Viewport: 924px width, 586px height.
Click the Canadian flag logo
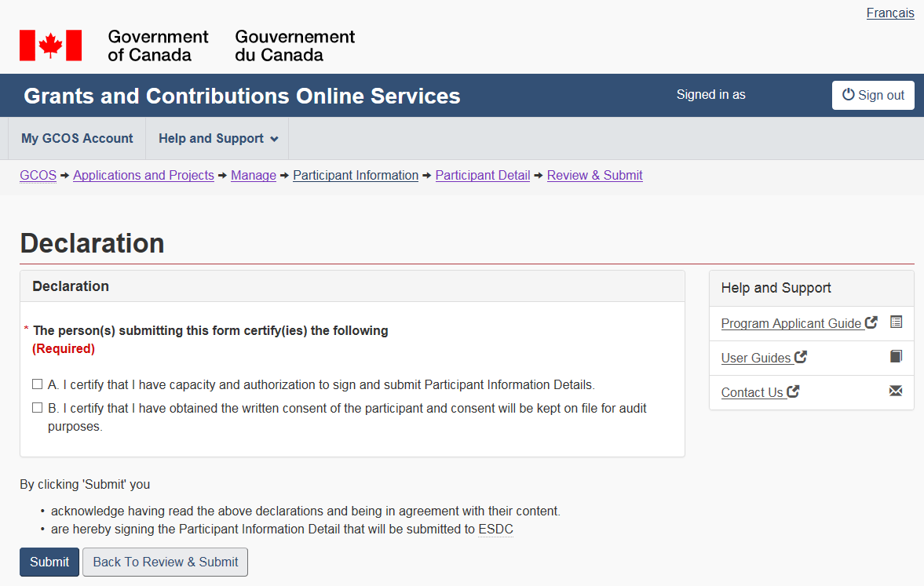pos(50,45)
